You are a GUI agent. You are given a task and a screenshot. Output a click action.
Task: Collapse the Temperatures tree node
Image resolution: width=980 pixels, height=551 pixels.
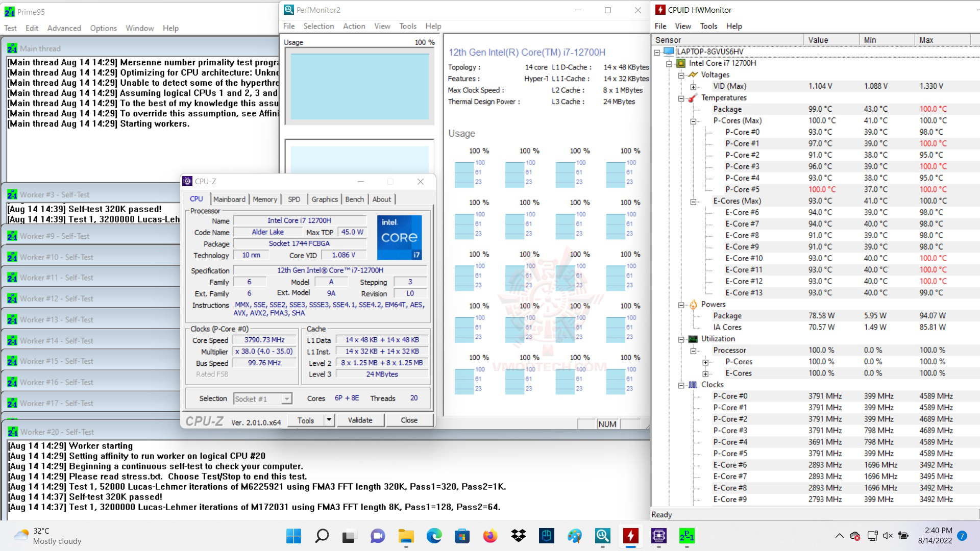(681, 98)
